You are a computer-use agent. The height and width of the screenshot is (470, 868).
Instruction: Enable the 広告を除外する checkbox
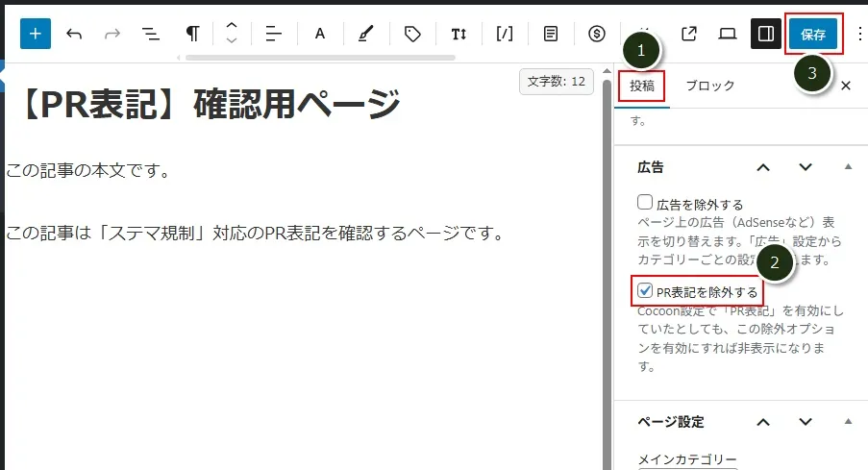(x=646, y=203)
